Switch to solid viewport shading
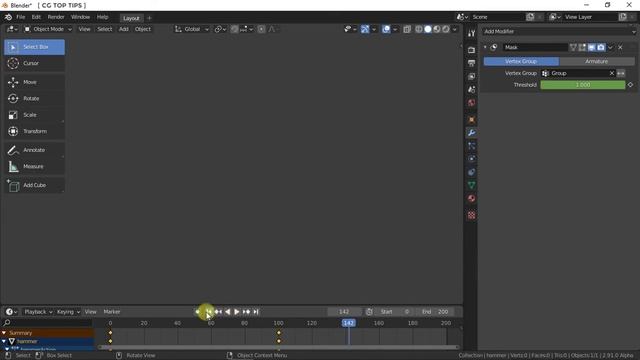Image resolution: width=640 pixels, height=360 pixels. coord(428,29)
